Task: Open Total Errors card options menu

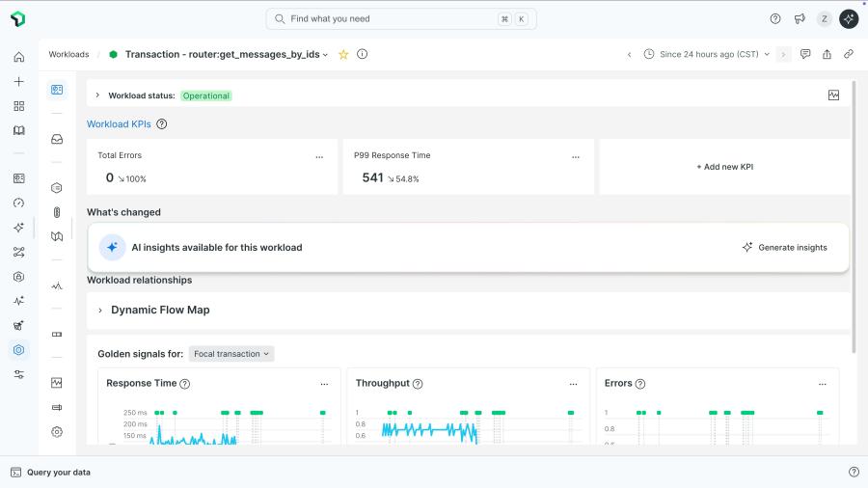Action: [x=319, y=157]
